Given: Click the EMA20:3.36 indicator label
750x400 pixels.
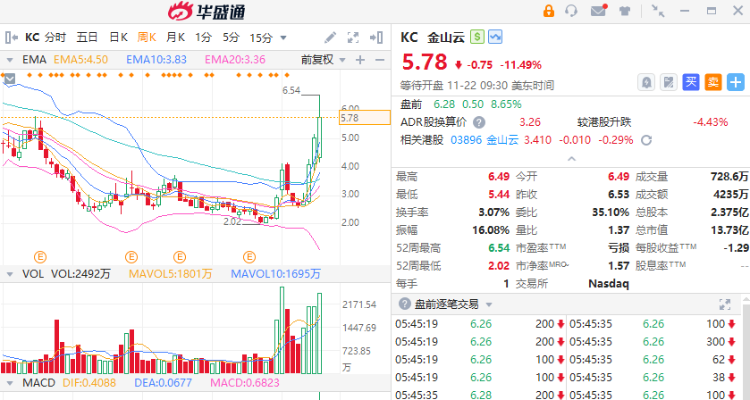Looking at the screenshot, I should coord(235,60).
